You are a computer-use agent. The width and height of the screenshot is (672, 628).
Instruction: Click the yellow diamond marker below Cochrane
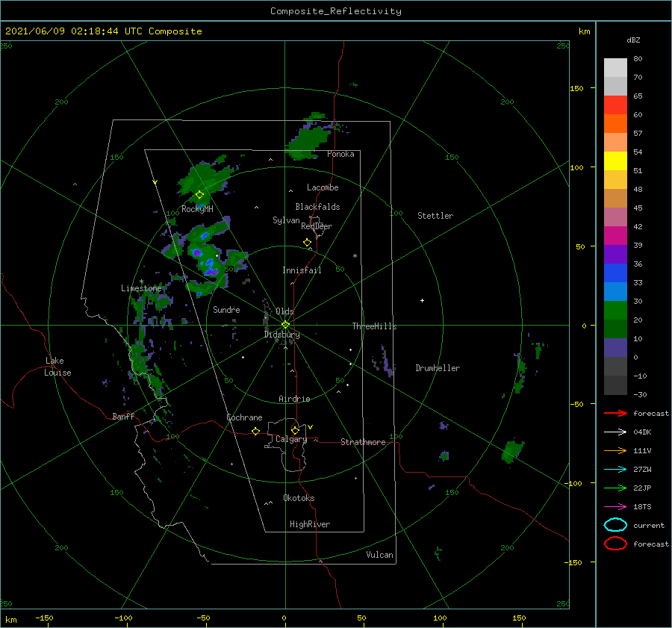(256, 431)
